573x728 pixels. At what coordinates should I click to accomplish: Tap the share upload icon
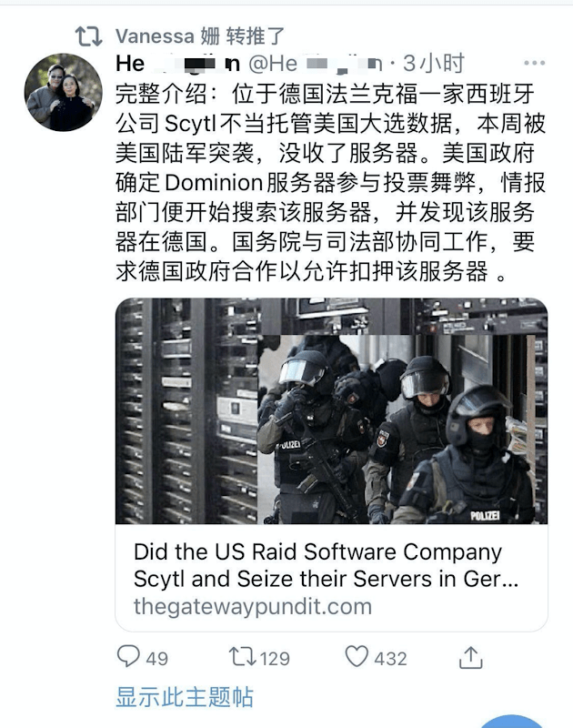click(470, 657)
